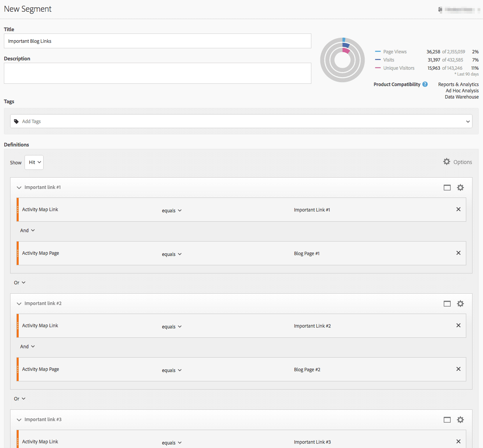Click the Important Link #2 value

pyautogui.click(x=312, y=326)
